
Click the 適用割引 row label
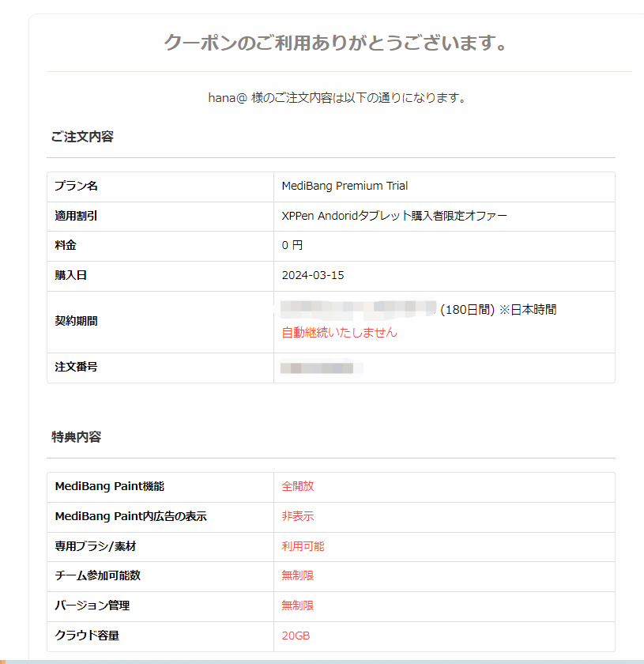coord(76,216)
